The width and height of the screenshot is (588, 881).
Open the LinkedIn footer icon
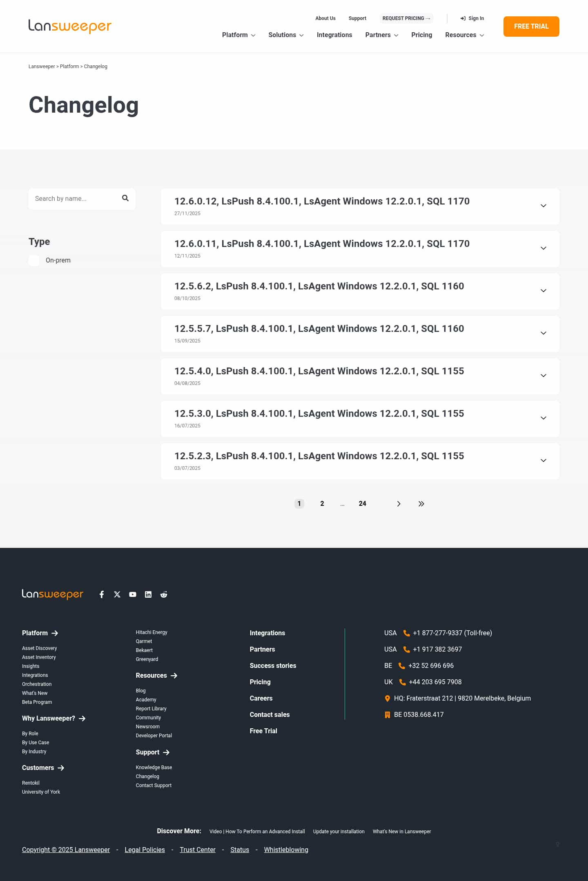(148, 594)
